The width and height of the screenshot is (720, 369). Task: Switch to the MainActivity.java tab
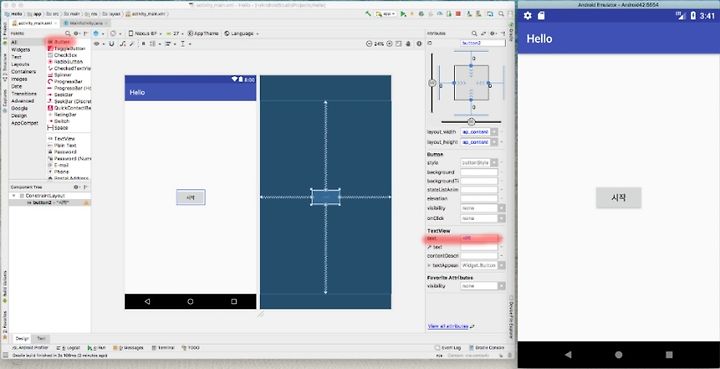click(85, 22)
